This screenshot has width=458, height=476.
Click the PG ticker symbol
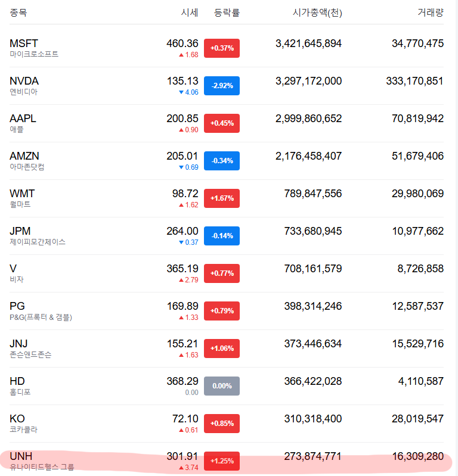click(17, 306)
